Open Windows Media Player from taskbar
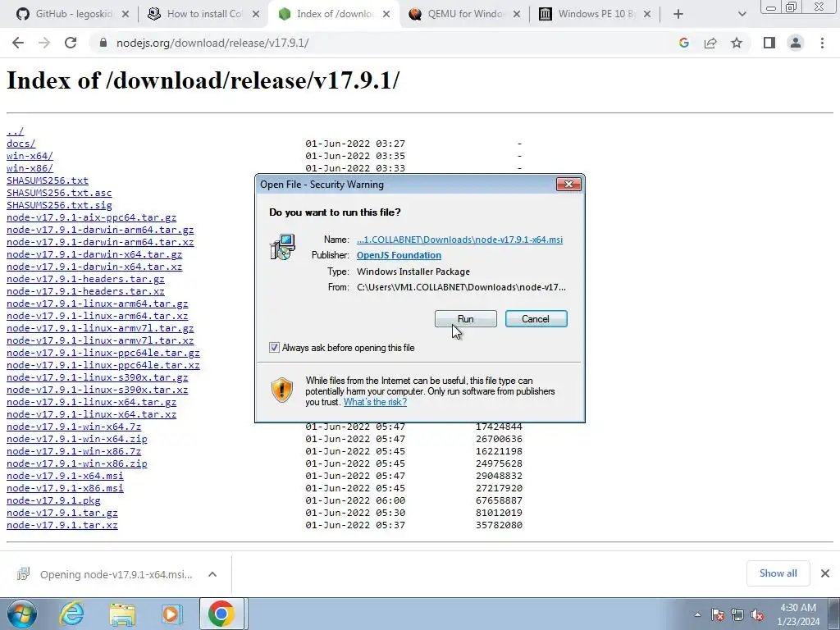 [x=171, y=614]
